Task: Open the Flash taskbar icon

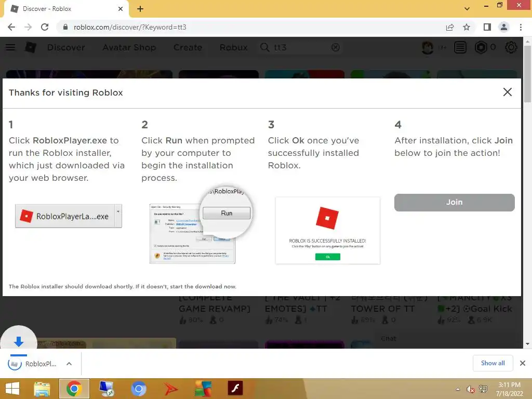Action: tap(235, 388)
